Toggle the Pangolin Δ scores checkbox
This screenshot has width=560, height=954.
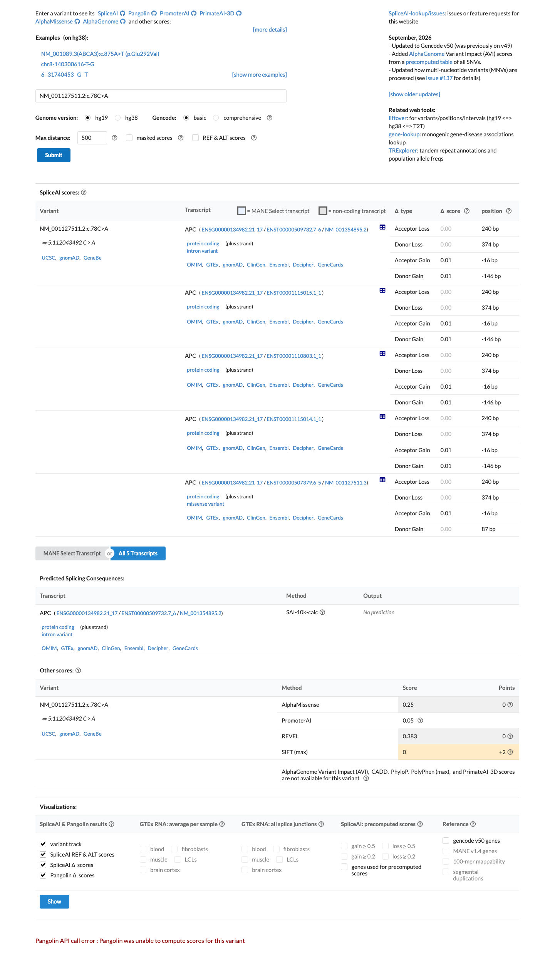click(43, 875)
